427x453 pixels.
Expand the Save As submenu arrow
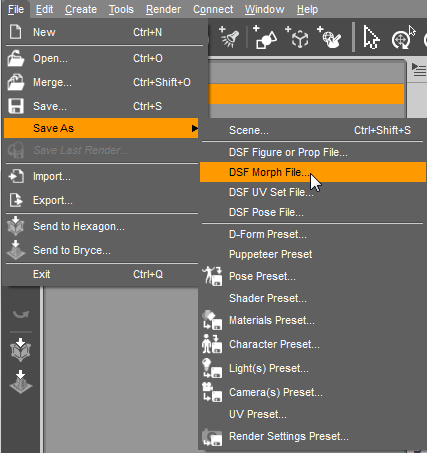pyautogui.click(x=195, y=128)
